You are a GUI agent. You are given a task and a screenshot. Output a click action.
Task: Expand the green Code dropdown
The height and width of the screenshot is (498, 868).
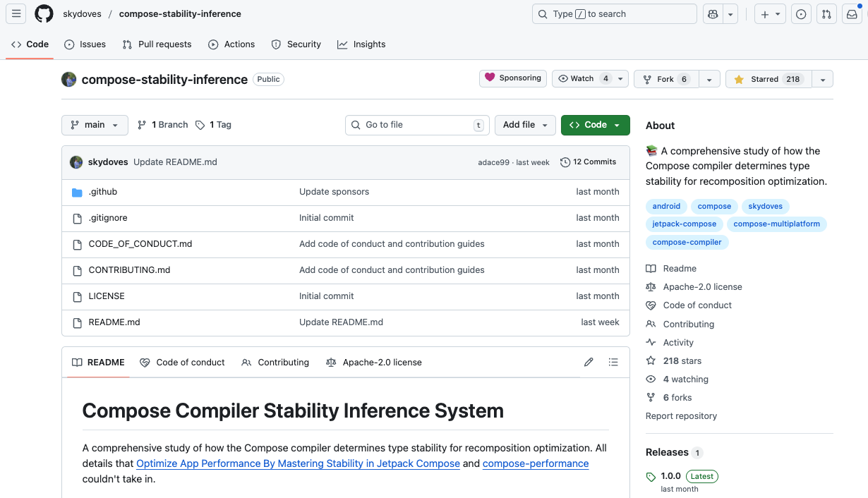(595, 125)
